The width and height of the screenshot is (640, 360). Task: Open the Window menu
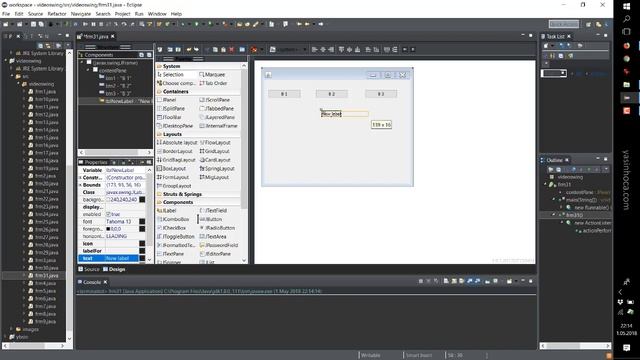pyautogui.click(x=157, y=14)
